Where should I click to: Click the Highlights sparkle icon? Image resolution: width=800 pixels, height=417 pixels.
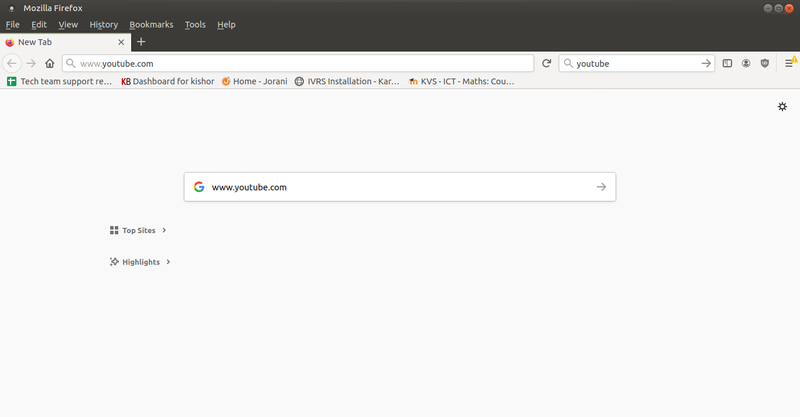[114, 262]
